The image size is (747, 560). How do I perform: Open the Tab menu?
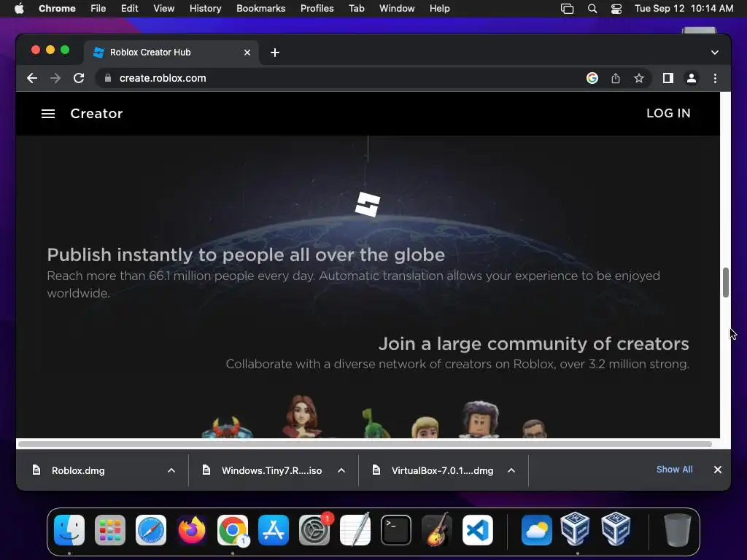pyautogui.click(x=356, y=9)
